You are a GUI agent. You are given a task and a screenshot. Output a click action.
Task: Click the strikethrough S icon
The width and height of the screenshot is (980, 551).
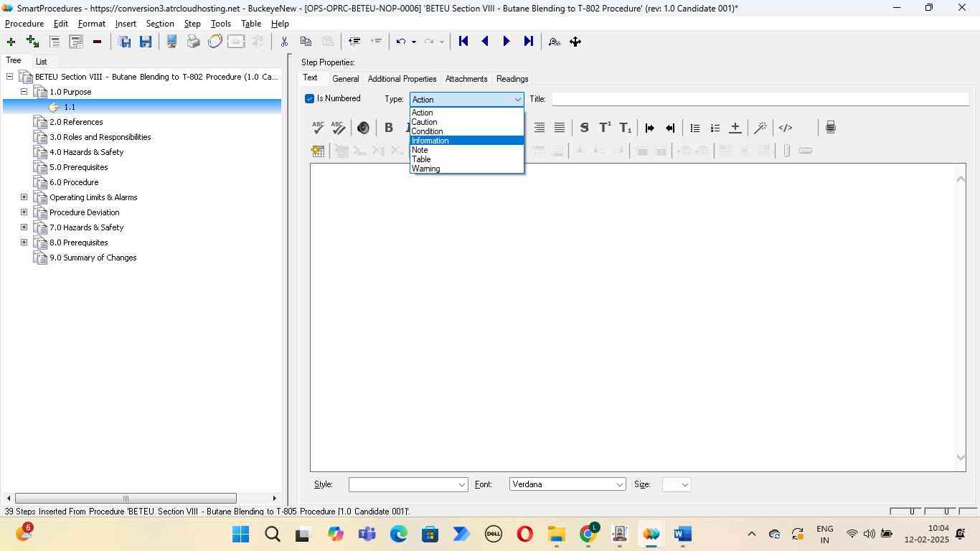pos(584,128)
